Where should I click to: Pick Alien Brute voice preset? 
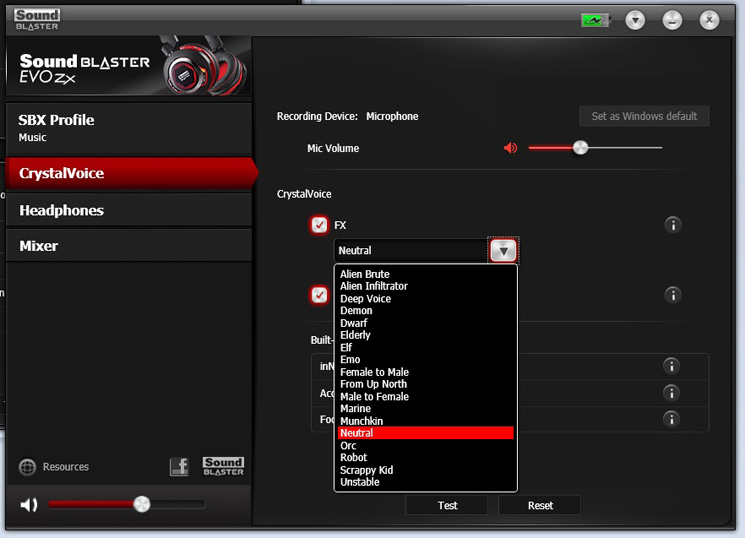pos(364,274)
